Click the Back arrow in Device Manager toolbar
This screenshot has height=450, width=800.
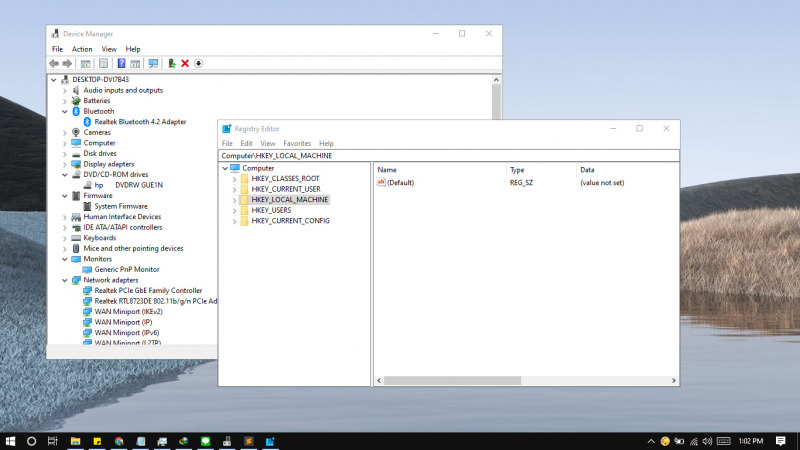click(54, 63)
